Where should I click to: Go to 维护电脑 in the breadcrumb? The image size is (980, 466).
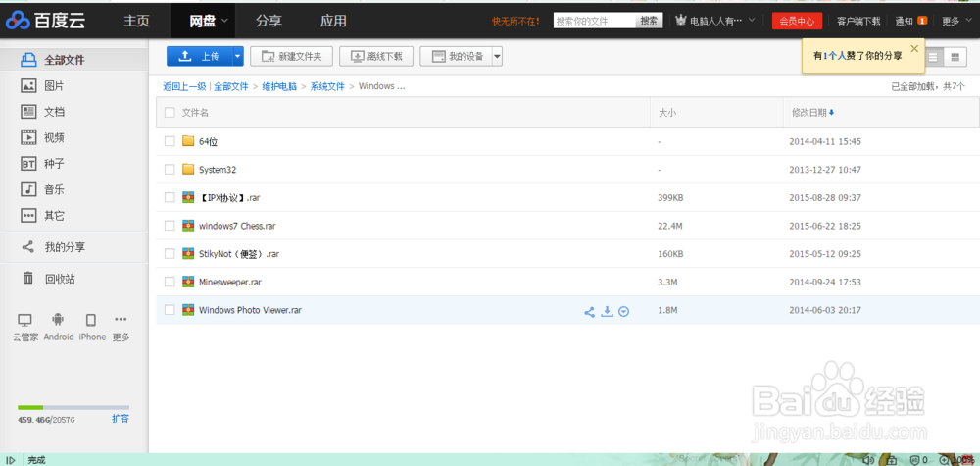(279, 87)
